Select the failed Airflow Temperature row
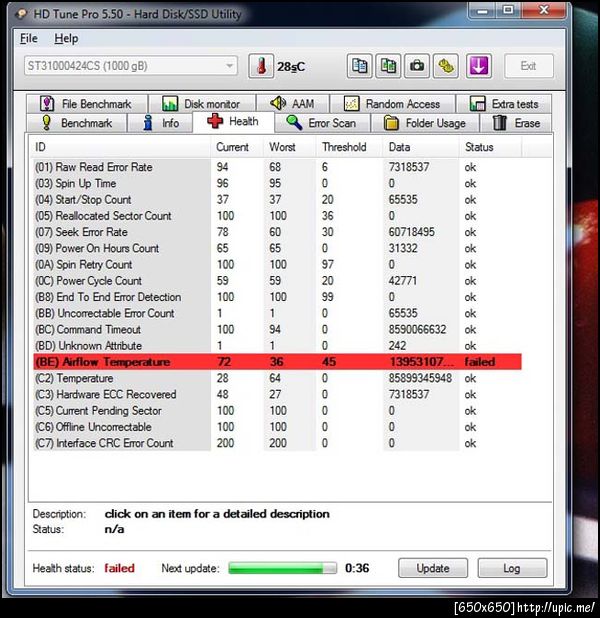Image resolution: width=600 pixels, height=618 pixels. (278, 362)
